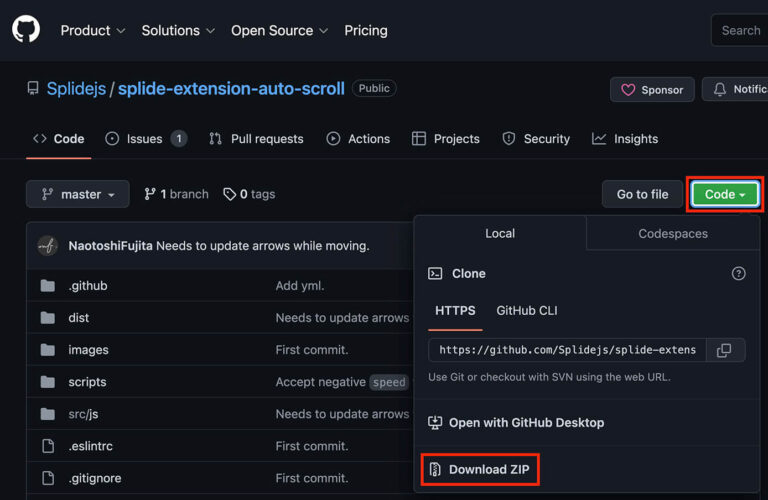Open the .github folder
Screen dimensions: 768x500
(88, 286)
